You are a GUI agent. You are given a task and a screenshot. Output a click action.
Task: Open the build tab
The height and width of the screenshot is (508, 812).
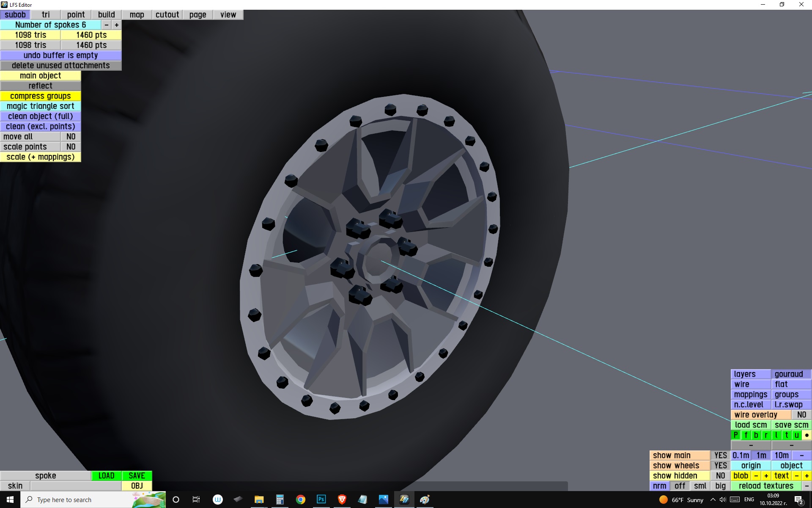point(106,15)
